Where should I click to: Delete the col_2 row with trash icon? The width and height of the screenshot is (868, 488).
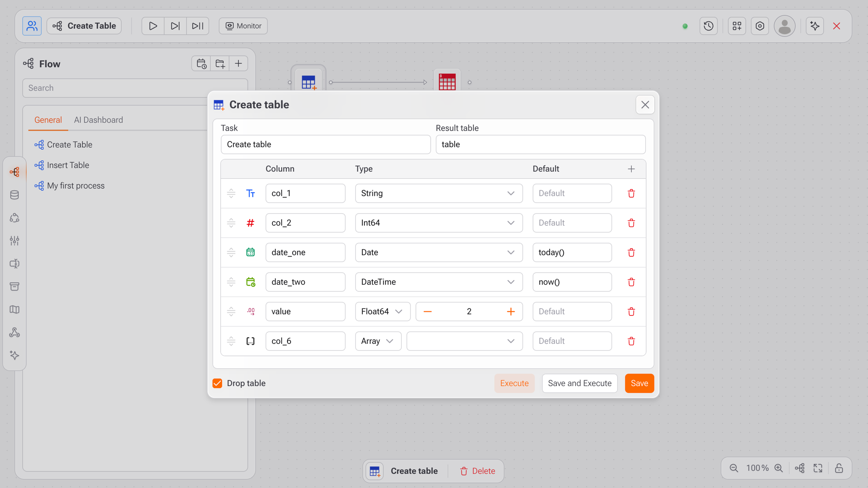click(x=631, y=223)
